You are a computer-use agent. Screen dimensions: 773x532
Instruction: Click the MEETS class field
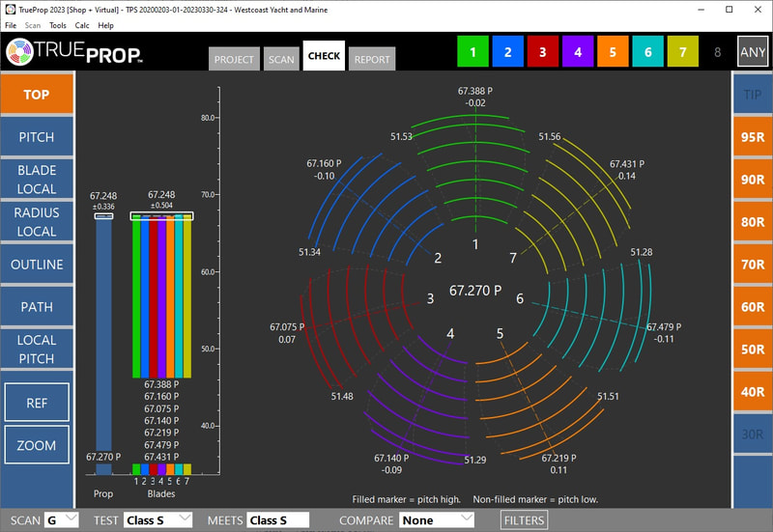(x=277, y=520)
